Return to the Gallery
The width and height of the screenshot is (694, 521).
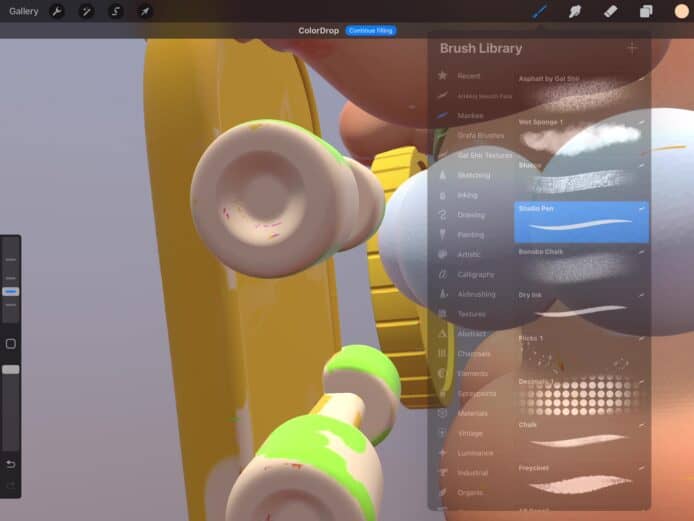24,11
